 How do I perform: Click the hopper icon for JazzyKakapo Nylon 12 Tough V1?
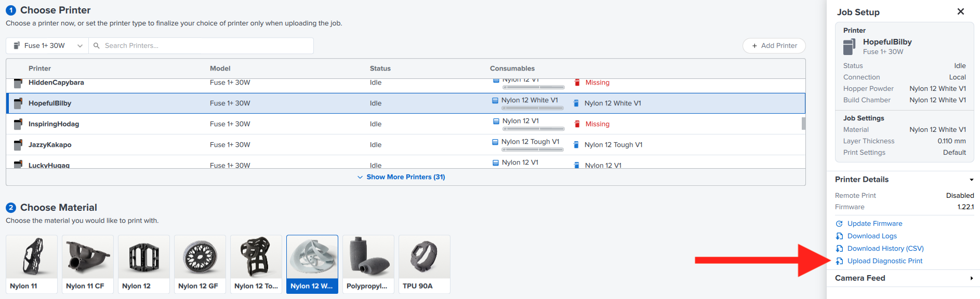[x=495, y=142]
